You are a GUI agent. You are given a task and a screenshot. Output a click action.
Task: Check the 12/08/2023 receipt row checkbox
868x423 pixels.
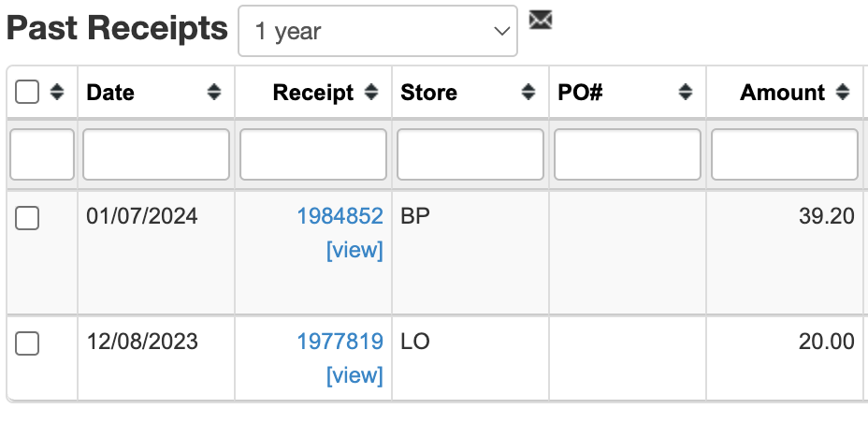pos(28,343)
